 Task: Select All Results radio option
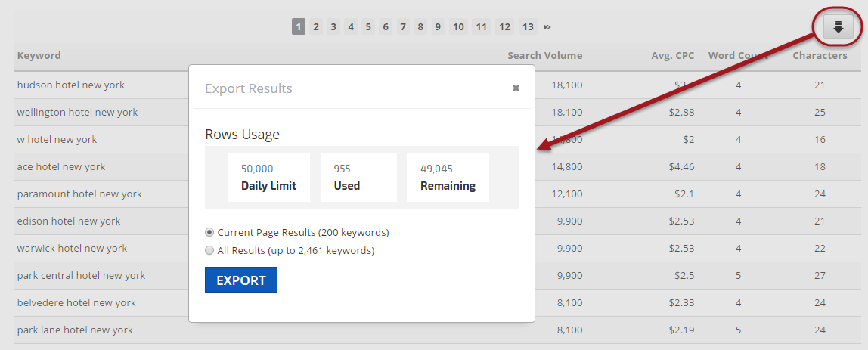click(x=209, y=250)
